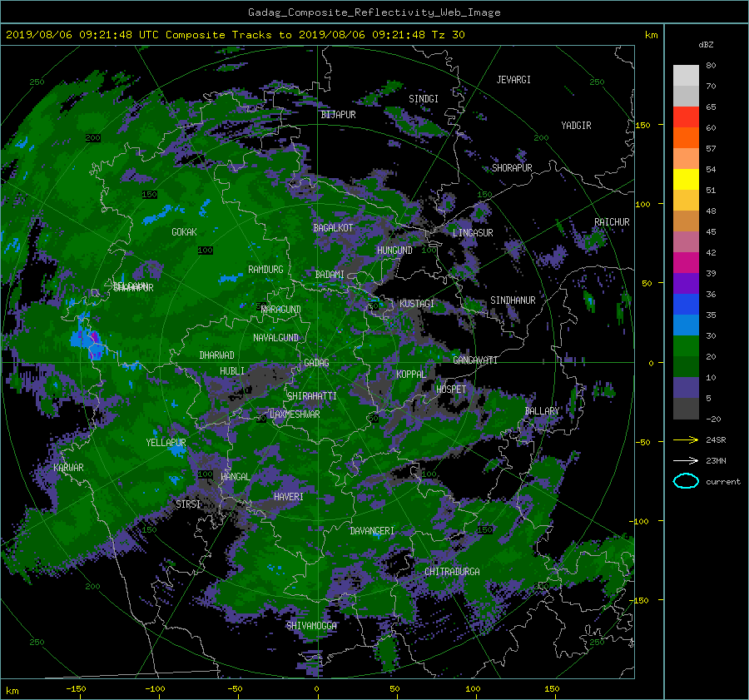749x700 pixels.
Task: Select the BIJAPUR city label
Action: tap(338, 115)
